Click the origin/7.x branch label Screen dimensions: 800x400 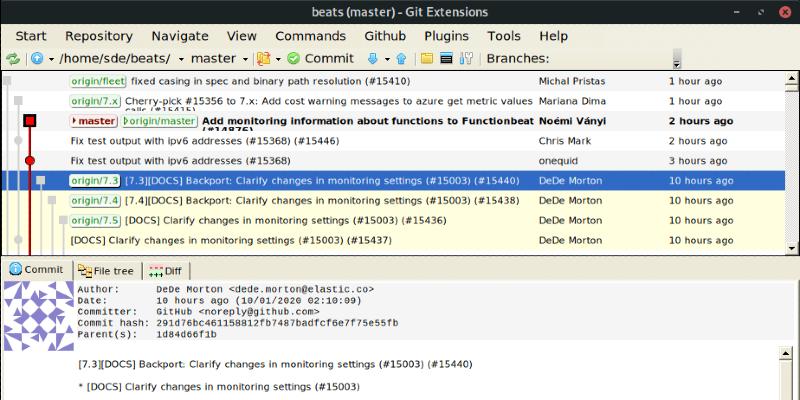(95, 101)
